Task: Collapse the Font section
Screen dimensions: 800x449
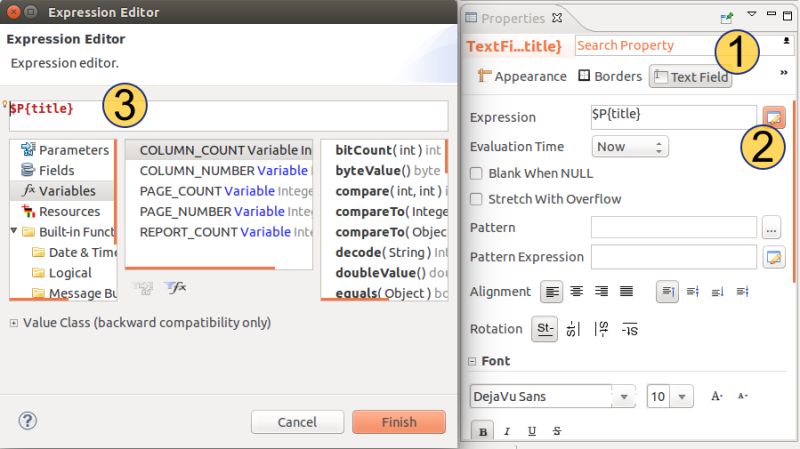Action: [x=472, y=361]
